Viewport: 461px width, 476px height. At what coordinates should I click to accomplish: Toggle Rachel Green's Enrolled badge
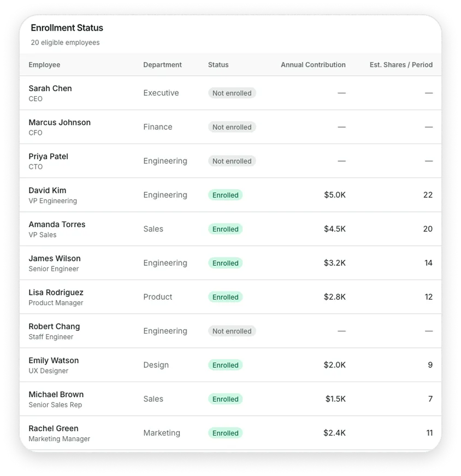tap(225, 433)
